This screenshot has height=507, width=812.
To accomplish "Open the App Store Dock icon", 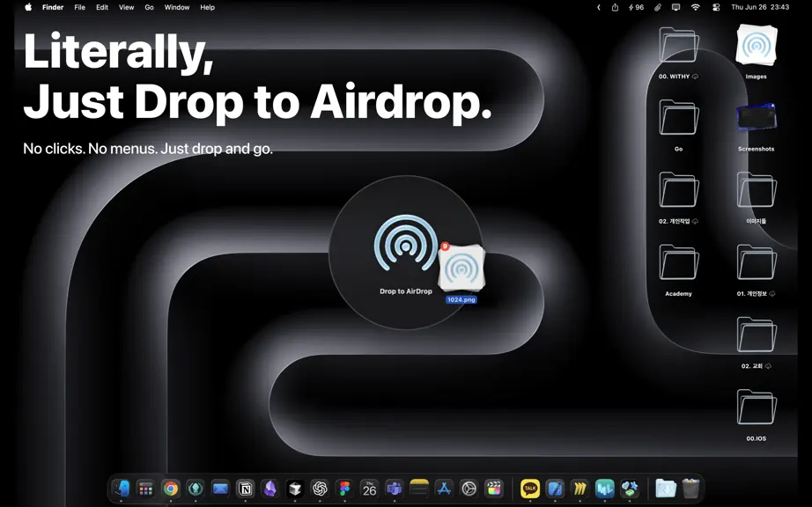I will coord(444,489).
